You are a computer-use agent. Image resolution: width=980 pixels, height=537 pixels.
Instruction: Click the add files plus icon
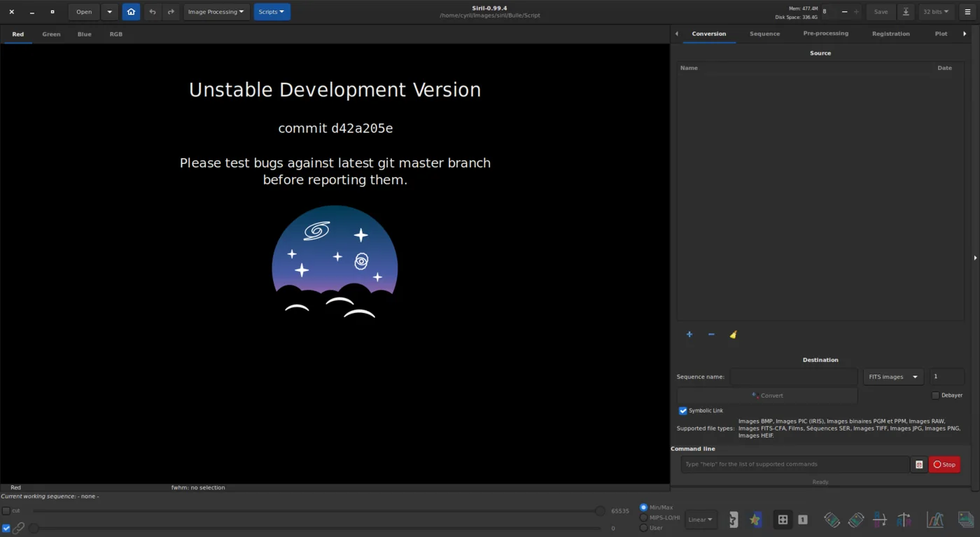689,335
